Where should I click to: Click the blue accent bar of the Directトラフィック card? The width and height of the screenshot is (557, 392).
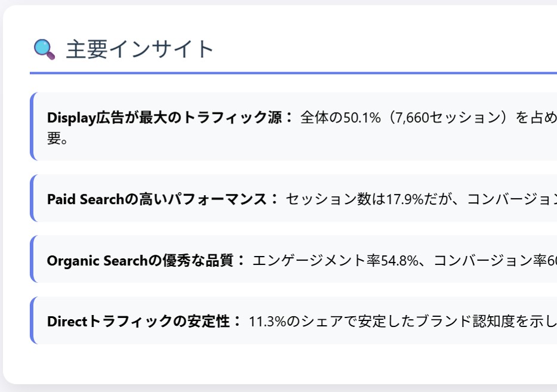(32, 320)
